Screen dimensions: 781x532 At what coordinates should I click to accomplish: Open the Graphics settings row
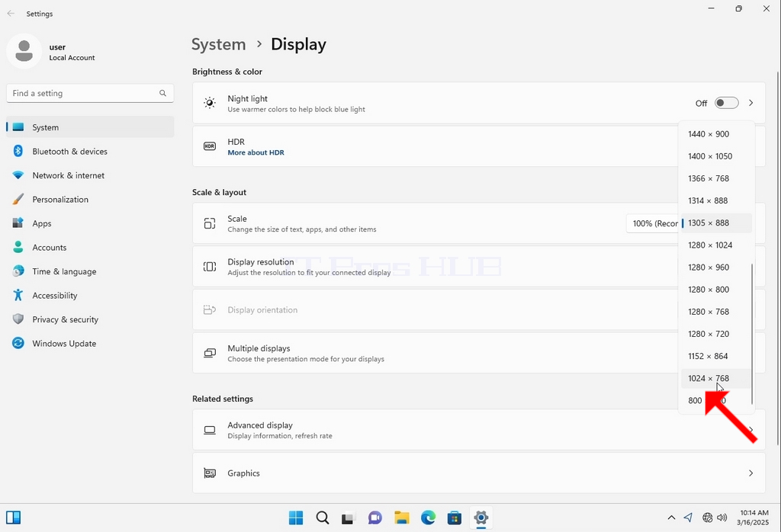tap(479, 473)
